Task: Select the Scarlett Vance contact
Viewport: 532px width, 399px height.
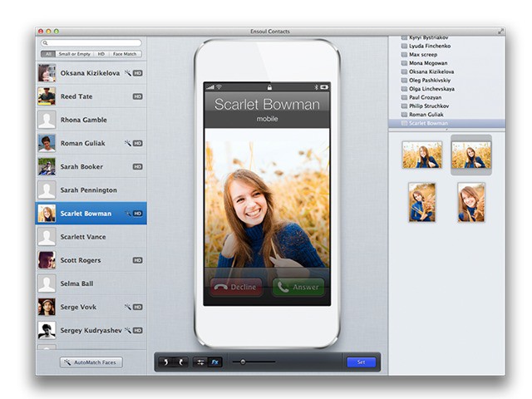Action: click(x=91, y=237)
